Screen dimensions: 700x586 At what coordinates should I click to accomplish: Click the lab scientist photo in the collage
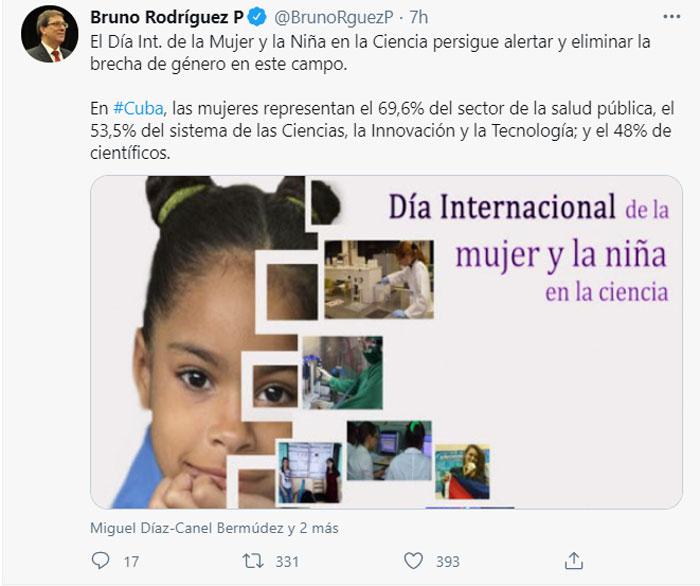click(x=379, y=279)
